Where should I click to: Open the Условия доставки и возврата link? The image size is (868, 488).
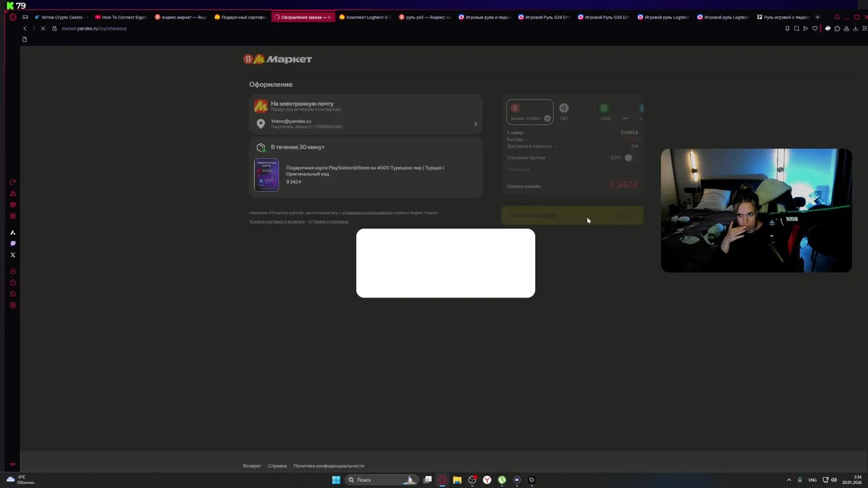[x=277, y=222]
